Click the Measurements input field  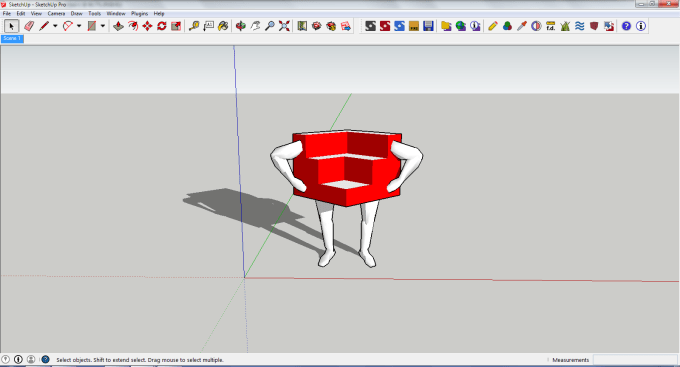pyautogui.click(x=635, y=360)
